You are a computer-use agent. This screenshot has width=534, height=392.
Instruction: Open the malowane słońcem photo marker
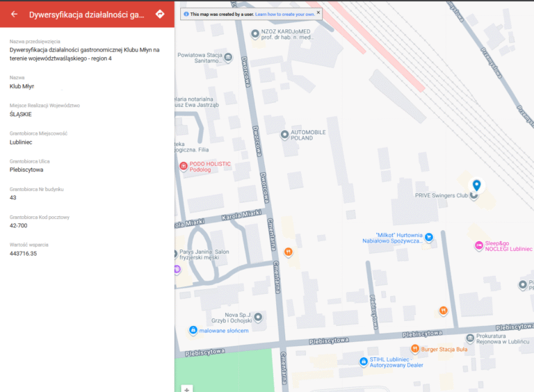tap(193, 330)
